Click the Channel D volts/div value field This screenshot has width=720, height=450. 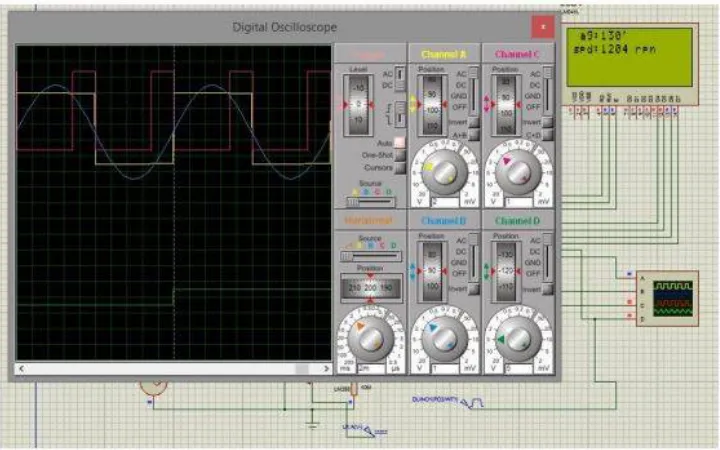[519, 368]
